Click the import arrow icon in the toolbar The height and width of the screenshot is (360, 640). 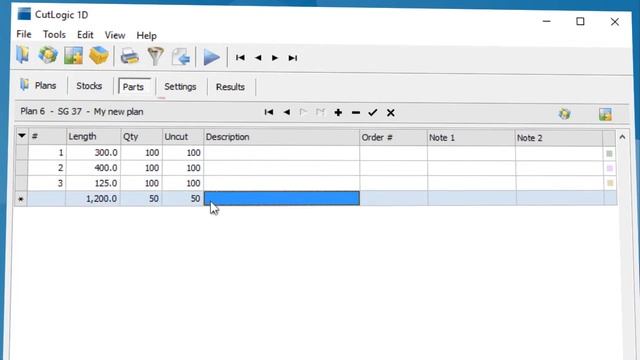pos(181,57)
